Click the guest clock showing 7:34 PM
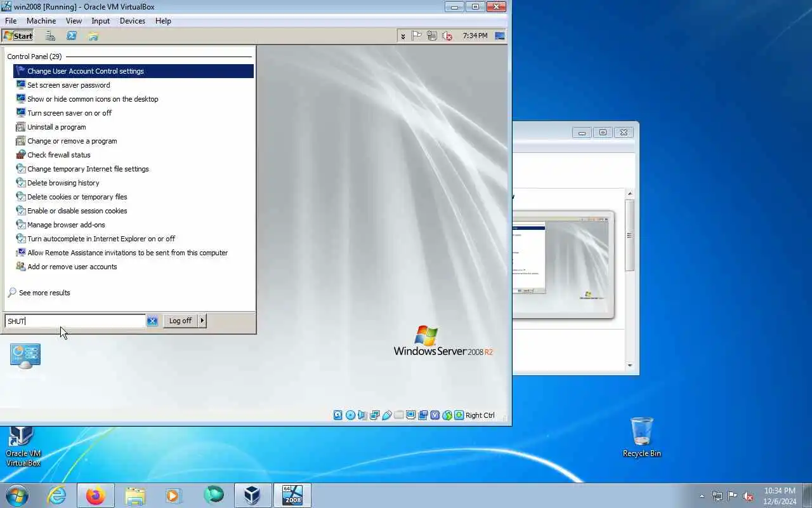 tap(475, 36)
